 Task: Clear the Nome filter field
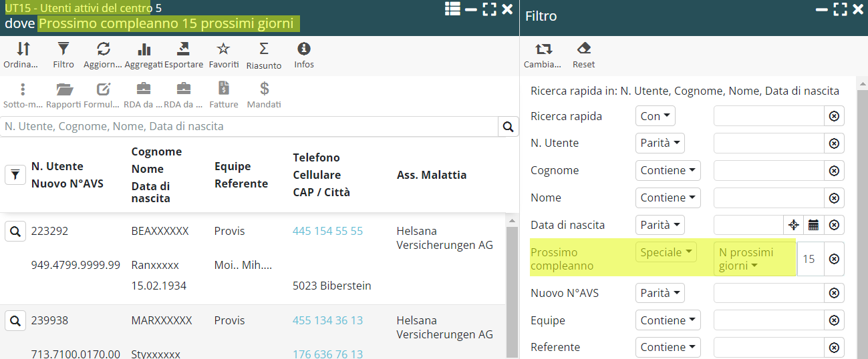pyautogui.click(x=834, y=198)
